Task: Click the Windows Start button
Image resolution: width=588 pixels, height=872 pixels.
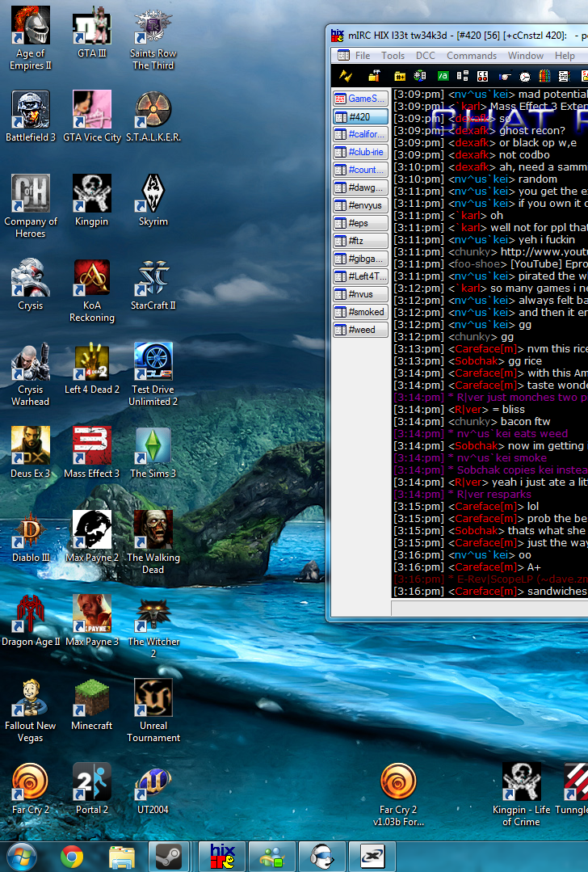Action: (22, 855)
